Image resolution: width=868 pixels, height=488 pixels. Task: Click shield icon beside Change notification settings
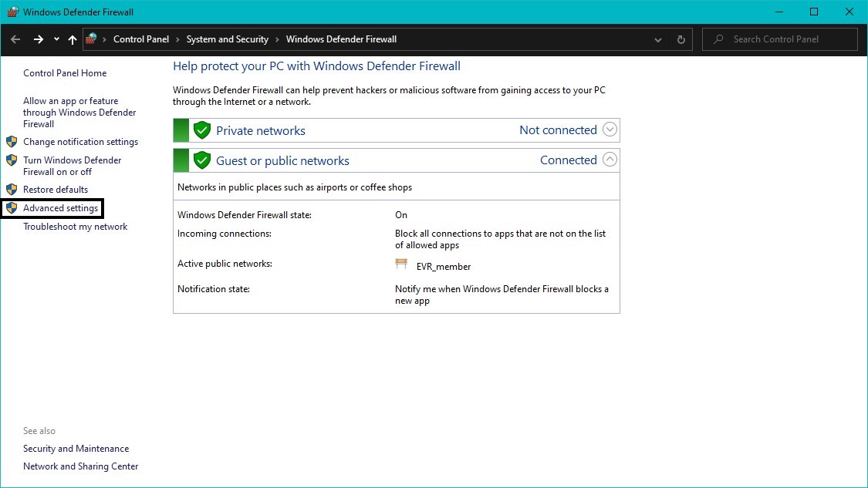(x=12, y=142)
